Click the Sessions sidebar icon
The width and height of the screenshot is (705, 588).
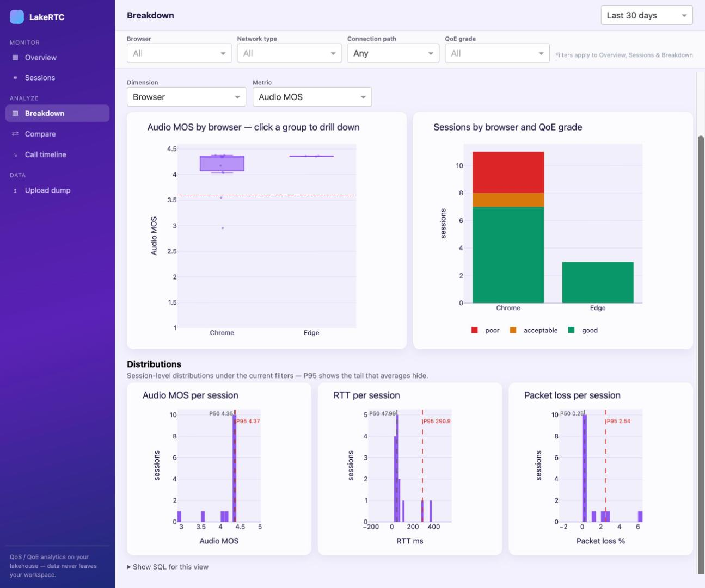(x=15, y=78)
